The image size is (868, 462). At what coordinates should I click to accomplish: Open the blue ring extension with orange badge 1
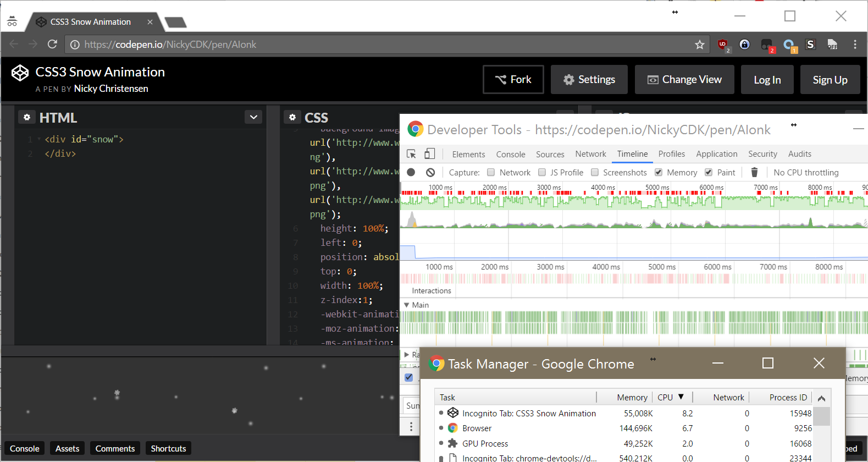[789, 45]
